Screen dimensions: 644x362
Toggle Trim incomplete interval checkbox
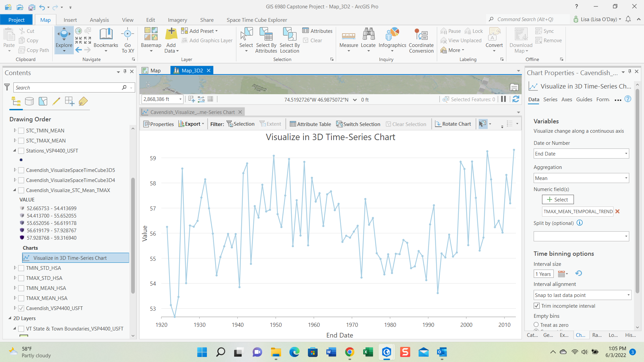tap(537, 306)
